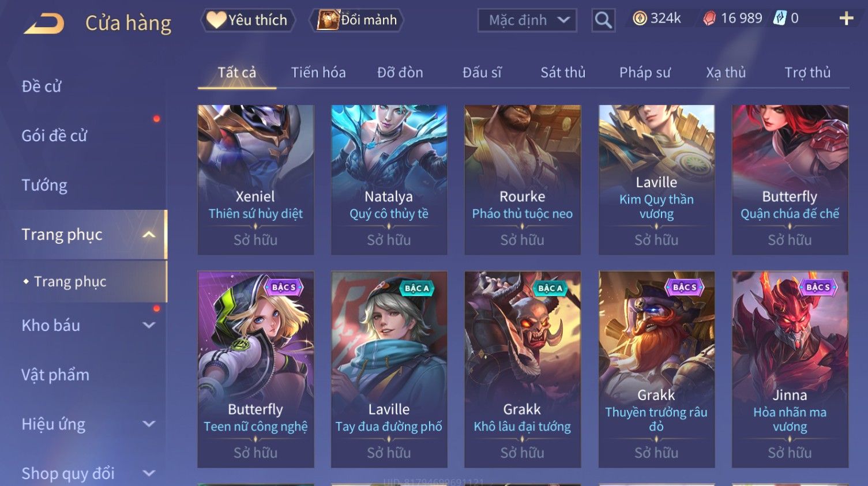
Task: Open Yêu thích heart favorites
Action: tap(248, 20)
